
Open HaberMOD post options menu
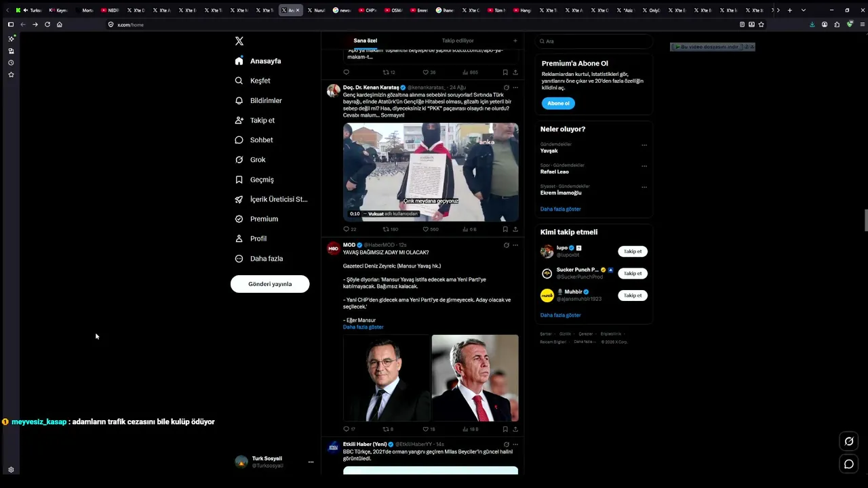point(515,245)
